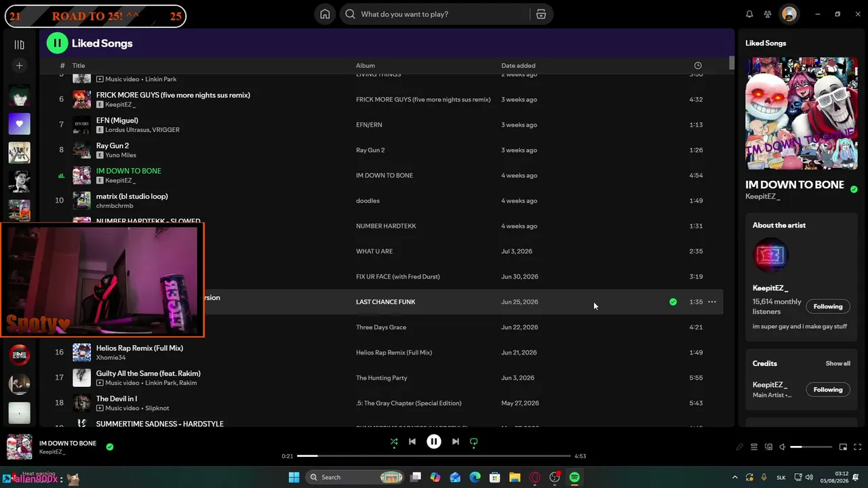Select the track 'Ray Gun 2'
Image resolution: width=868 pixels, height=488 pixels.
pos(113,146)
